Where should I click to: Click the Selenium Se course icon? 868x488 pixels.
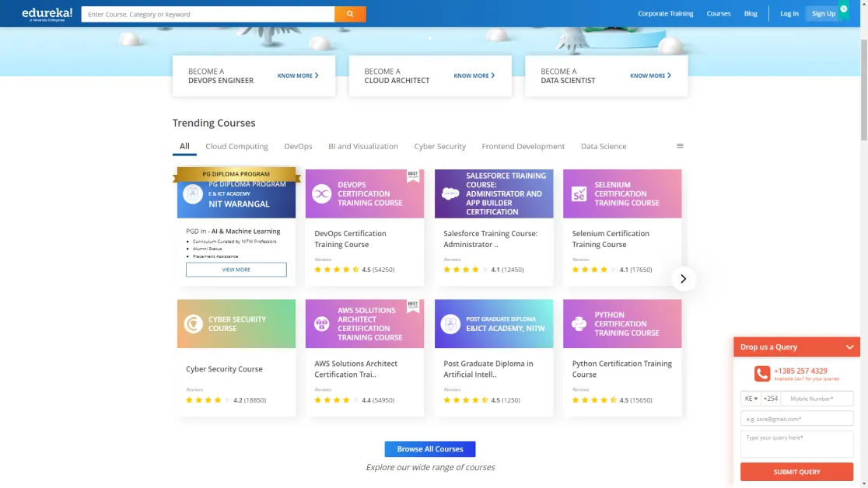(x=579, y=193)
